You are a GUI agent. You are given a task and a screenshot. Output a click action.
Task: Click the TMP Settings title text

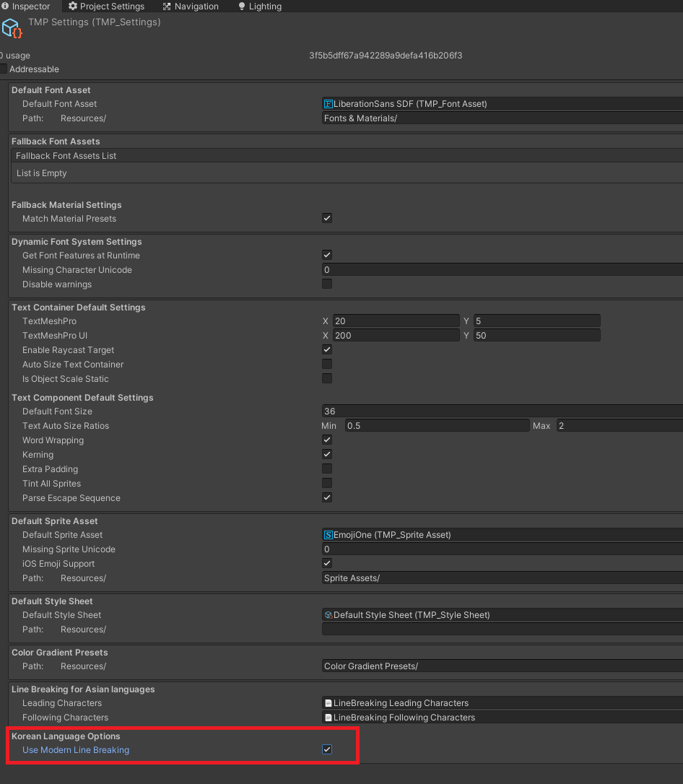pos(95,22)
